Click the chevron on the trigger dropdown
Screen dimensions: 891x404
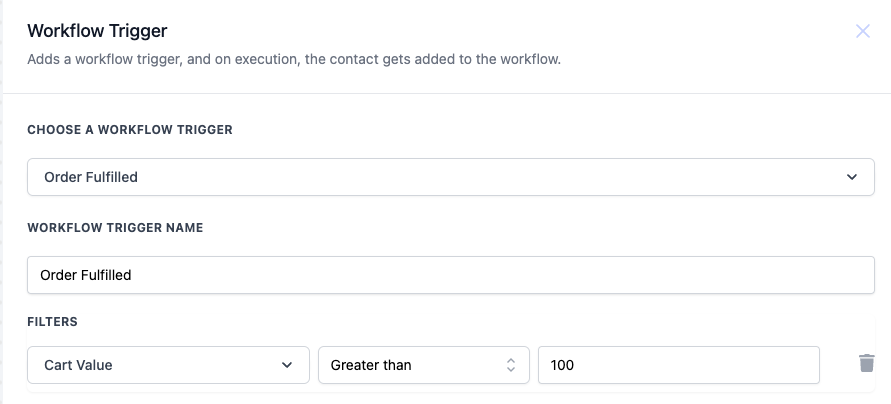click(852, 177)
